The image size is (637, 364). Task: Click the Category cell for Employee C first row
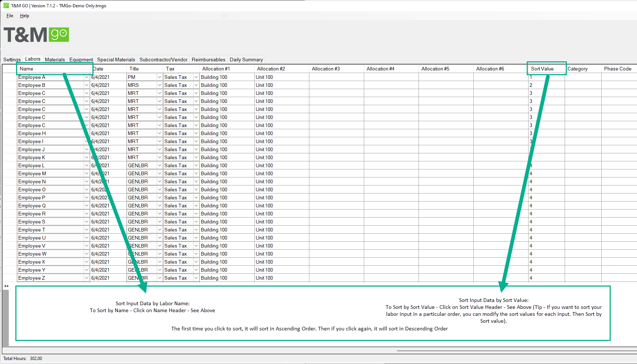coord(583,93)
